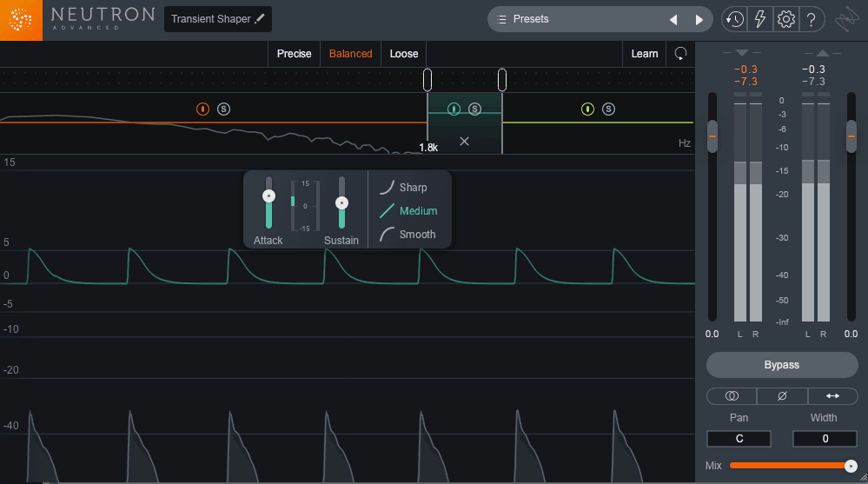Click the Transient Shaper module name
The height and width of the screenshot is (484, 868).
[210, 19]
